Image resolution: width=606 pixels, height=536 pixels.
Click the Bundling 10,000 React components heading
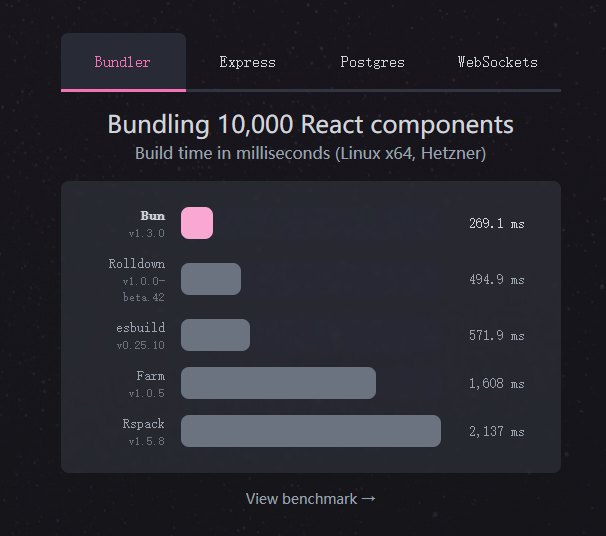311,124
